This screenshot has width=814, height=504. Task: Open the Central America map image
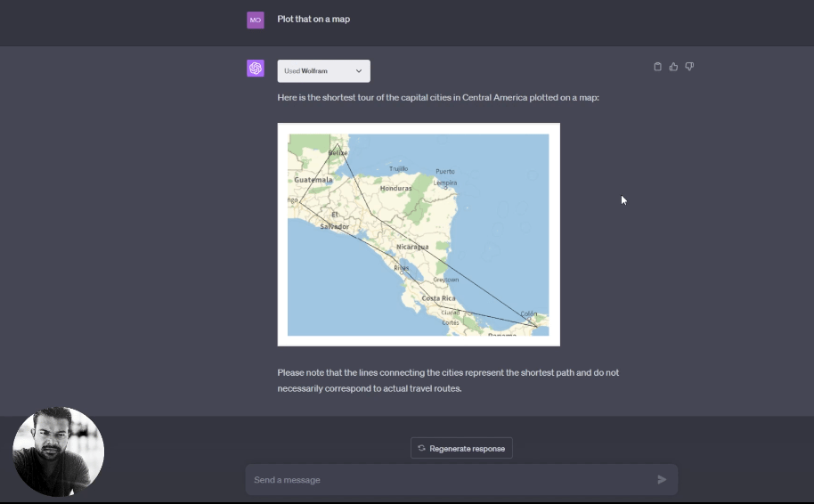pyautogui.click(x=419, y=234)
